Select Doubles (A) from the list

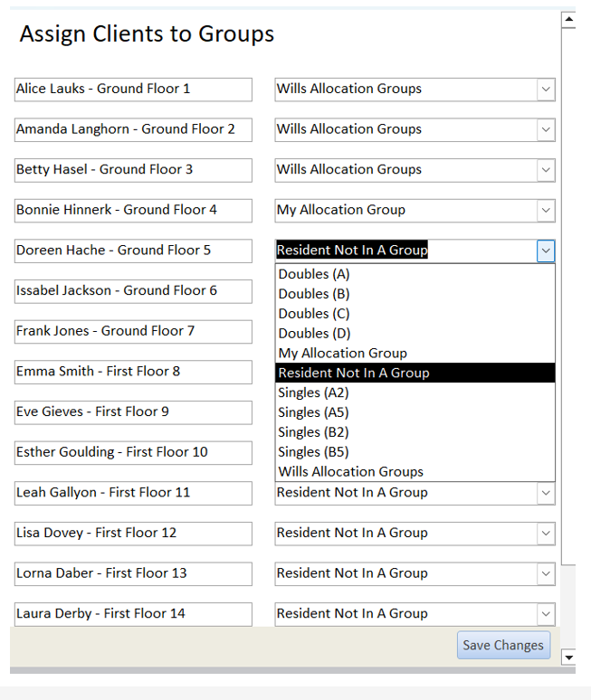(x=415, y=274)
